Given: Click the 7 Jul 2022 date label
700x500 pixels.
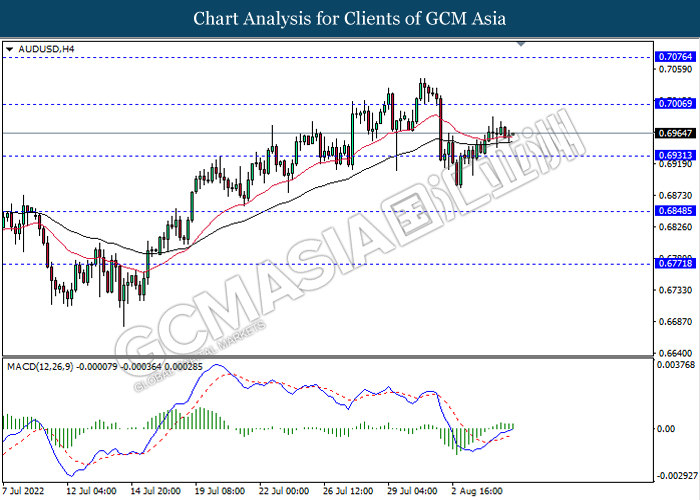Looking at the screenshot, I should click(x=23, y=491).
